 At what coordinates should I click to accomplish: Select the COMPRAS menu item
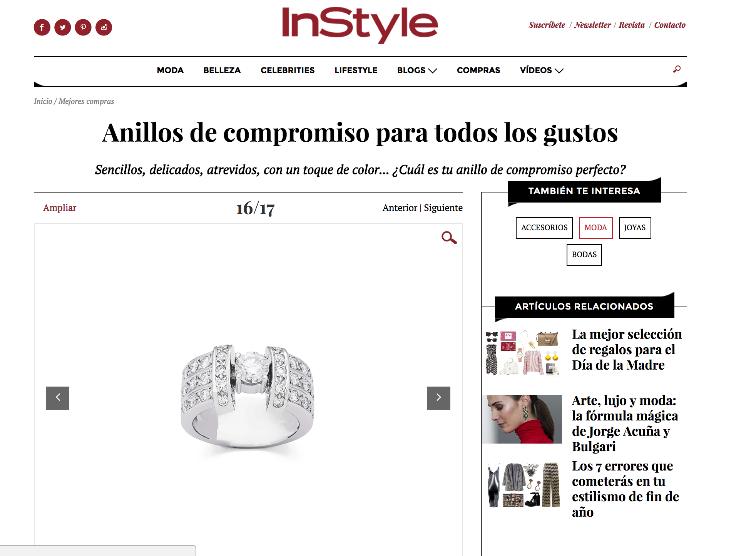478,70
